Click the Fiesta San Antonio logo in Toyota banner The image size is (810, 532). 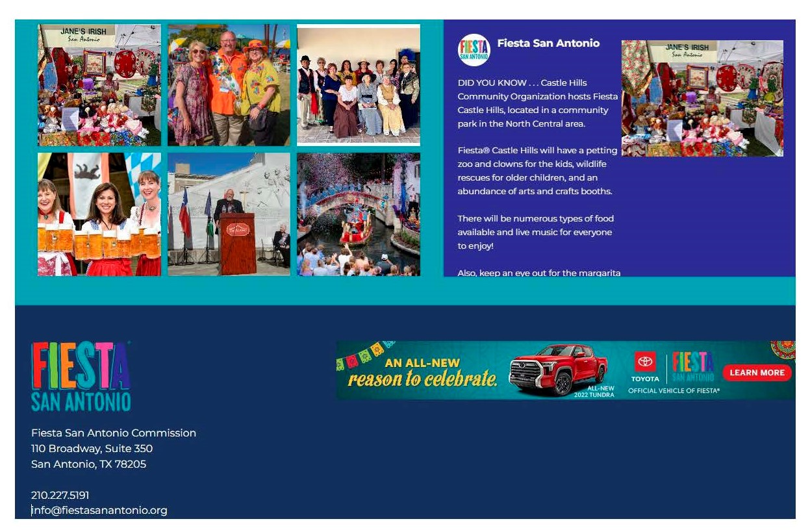click(x=693, y=367)
